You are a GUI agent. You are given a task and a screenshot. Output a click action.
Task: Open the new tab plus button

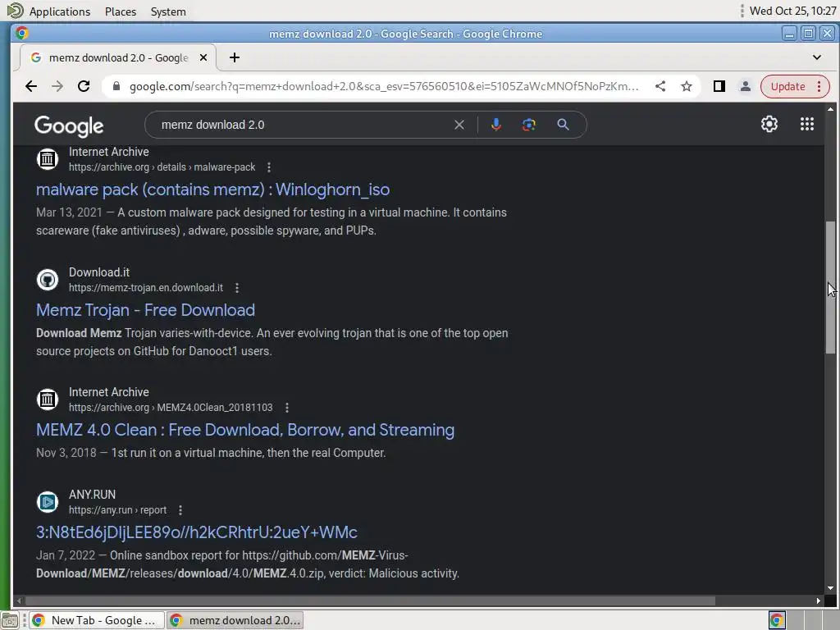click(235, 57)
